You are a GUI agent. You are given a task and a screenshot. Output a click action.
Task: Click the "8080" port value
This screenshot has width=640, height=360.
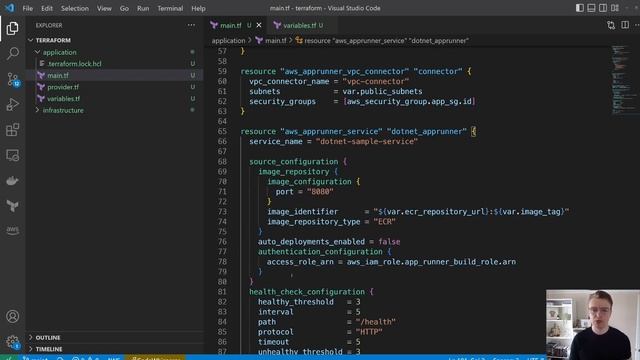tap(320, 191)
